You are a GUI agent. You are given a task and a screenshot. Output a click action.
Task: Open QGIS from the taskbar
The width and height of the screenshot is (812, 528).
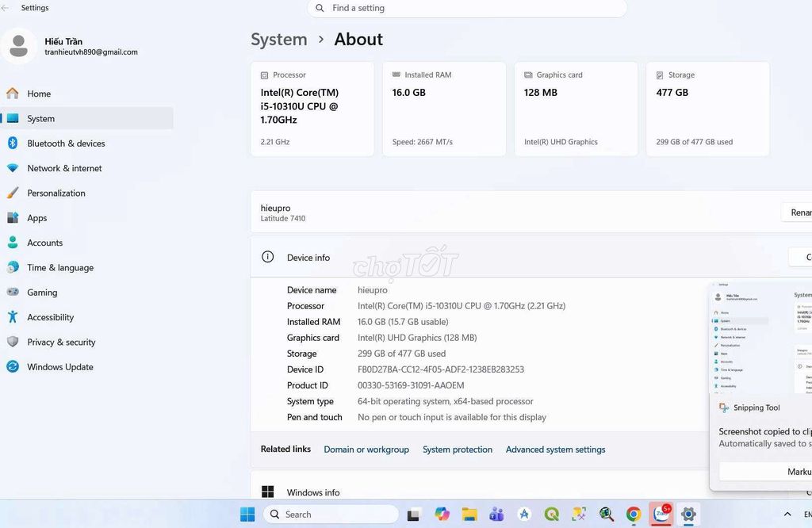coord(552,514)
